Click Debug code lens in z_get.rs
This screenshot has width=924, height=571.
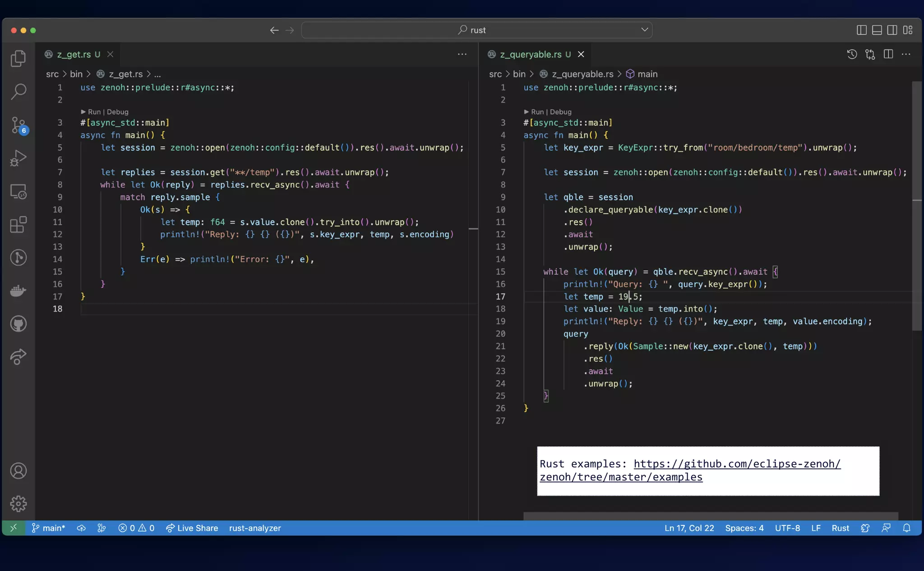[118, 112]
